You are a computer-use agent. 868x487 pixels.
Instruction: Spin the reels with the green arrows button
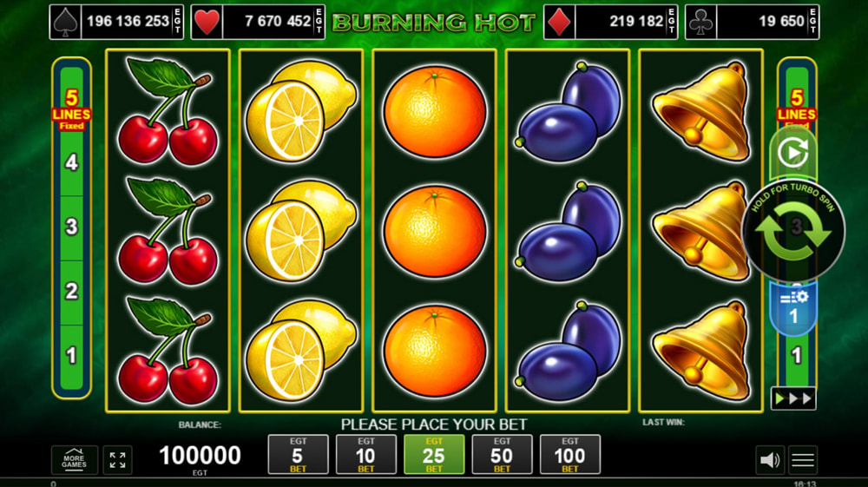coord(793,231)
